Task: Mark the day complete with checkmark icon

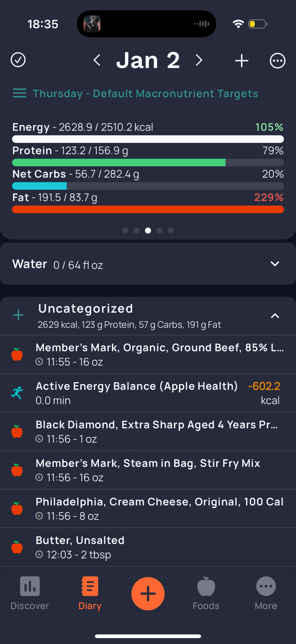Action: pos(18,60)
